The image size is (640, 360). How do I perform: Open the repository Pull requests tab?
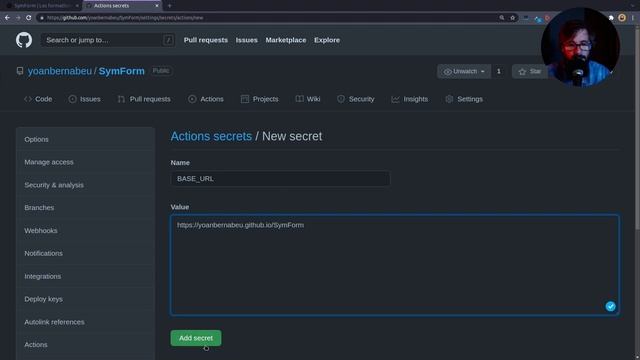[144, 99]
